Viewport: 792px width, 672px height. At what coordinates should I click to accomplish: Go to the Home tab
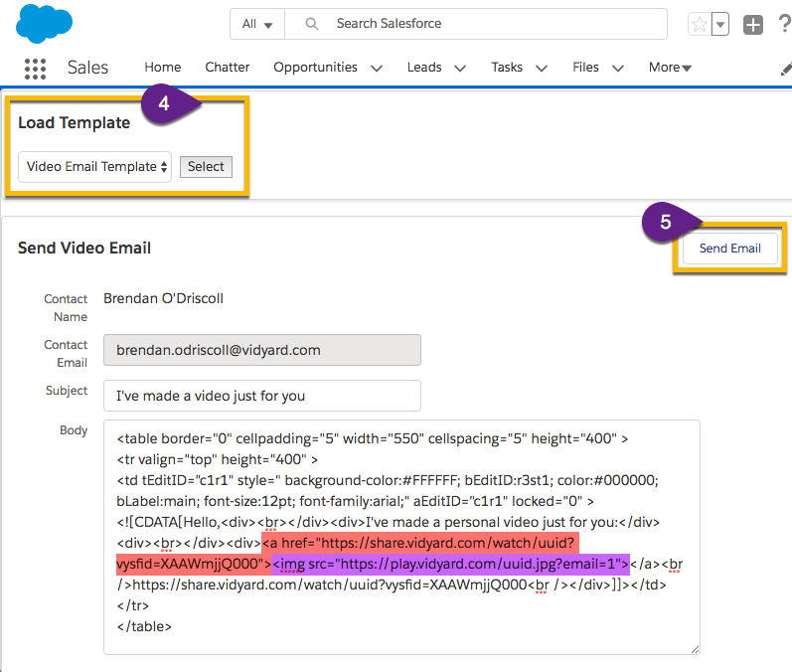tap(163, 68)
